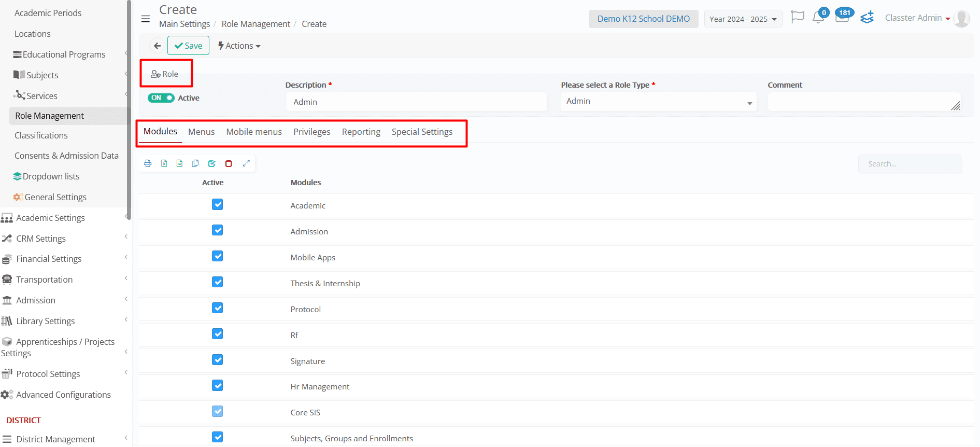
Task: Click the Financial Settings coins icon
Action: point(7,259)
